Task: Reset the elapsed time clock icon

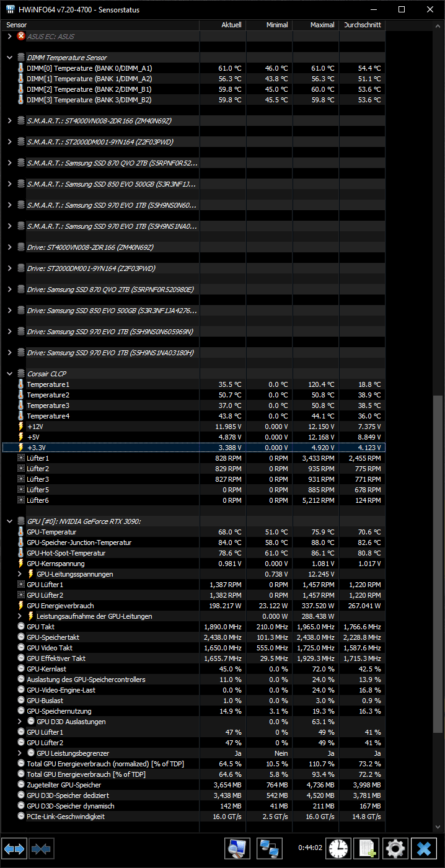Action: 338,848
